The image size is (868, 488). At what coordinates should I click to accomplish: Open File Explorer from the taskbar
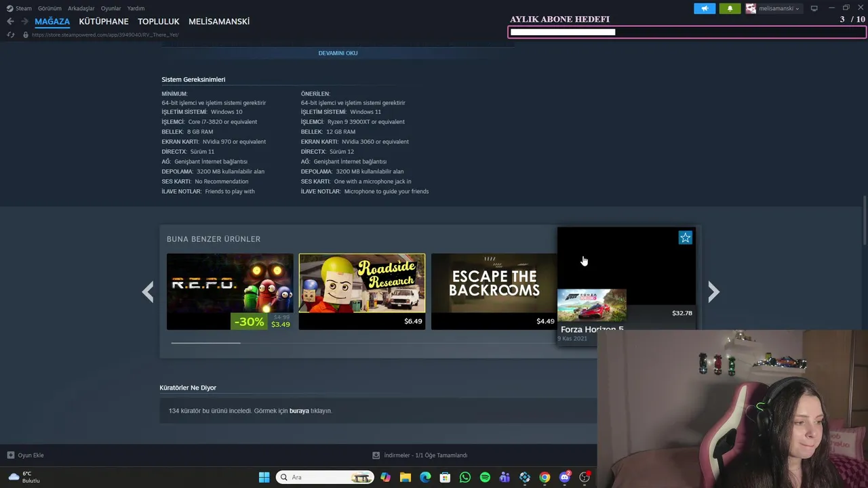(x=405, y=477)
